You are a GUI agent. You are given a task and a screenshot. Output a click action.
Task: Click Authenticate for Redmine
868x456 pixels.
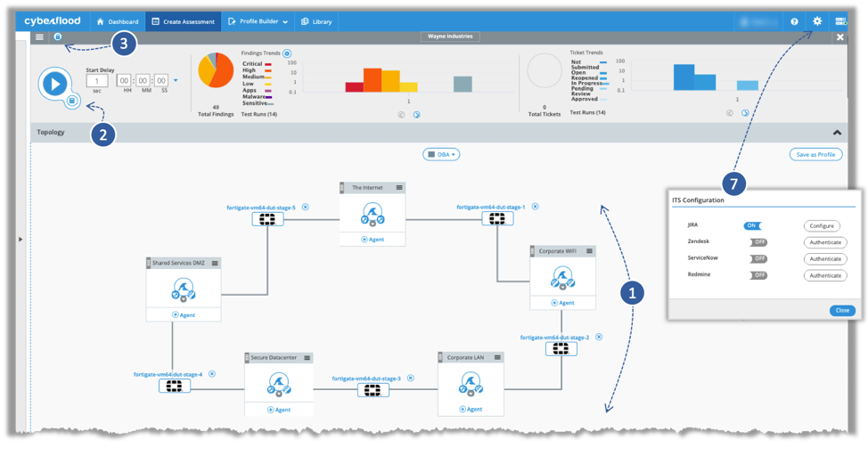tap(825, 275)
